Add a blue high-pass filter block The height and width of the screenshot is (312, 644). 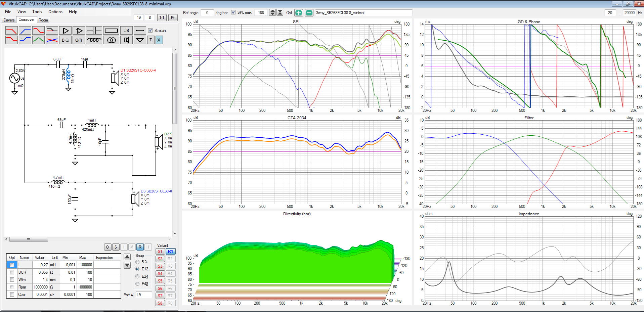[25, 31]
